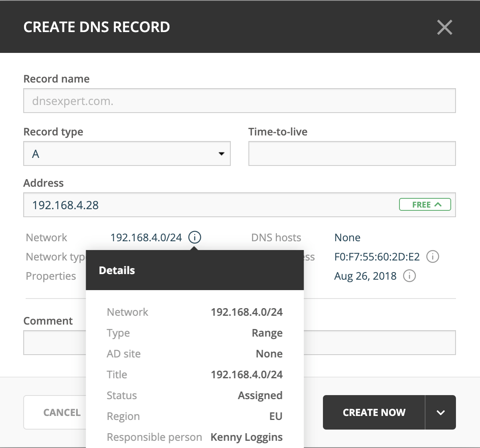Click the Create Now button
The image size is (480, 448).
pyautogui.click(x=374, y=412)
